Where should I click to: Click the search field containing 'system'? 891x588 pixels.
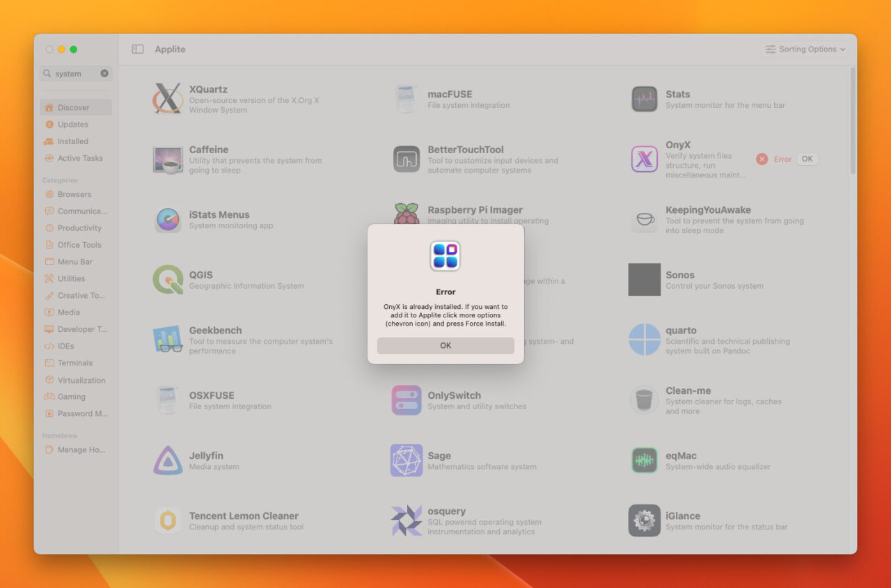tap(73, 73)
